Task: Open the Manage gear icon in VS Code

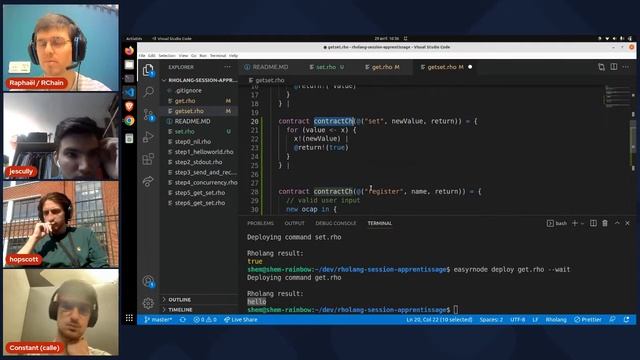Action: [x=148, y=303]
